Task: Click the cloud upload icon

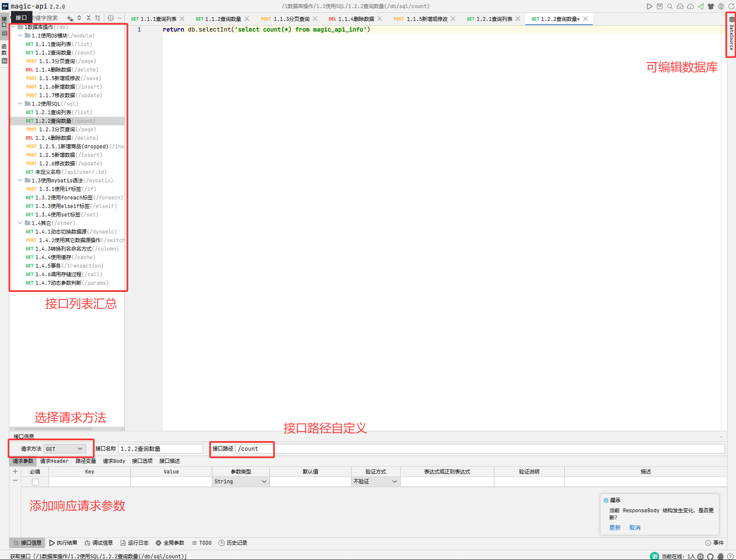Action: coord(680,6)
